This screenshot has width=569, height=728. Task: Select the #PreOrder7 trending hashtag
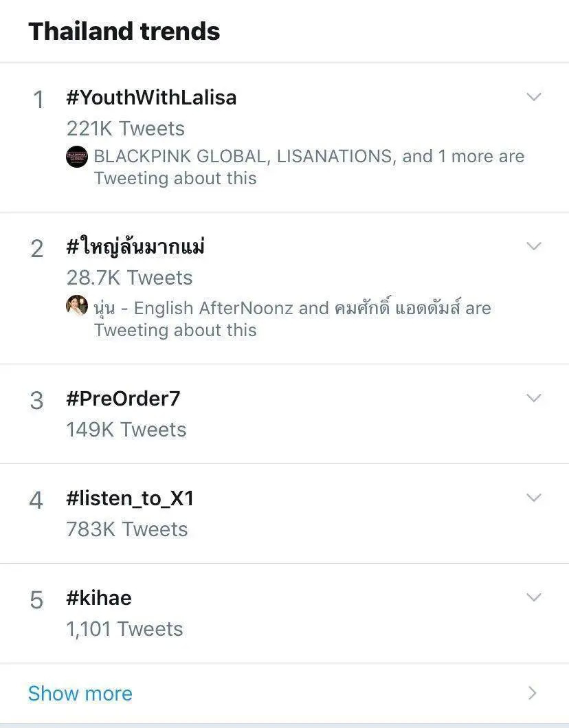click(123, 399)
